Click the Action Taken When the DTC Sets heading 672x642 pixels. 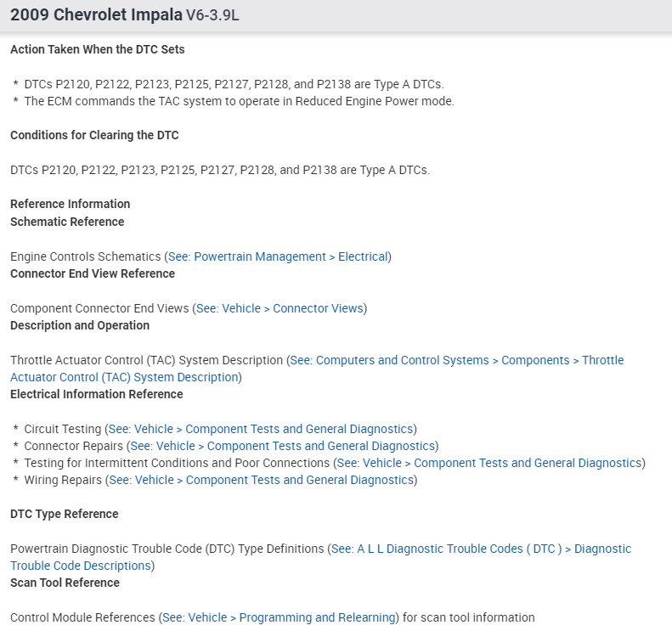click(x=97, y=49)
